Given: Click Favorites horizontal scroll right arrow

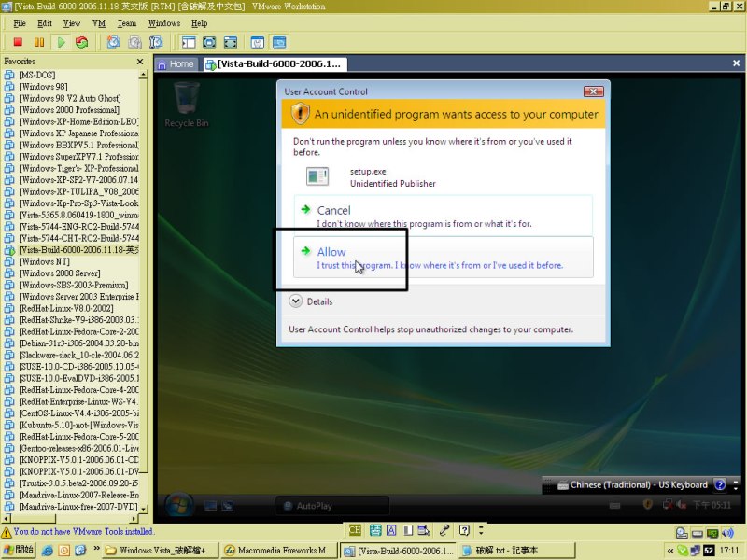Looking at the screenshot, I should coord(134,518).
